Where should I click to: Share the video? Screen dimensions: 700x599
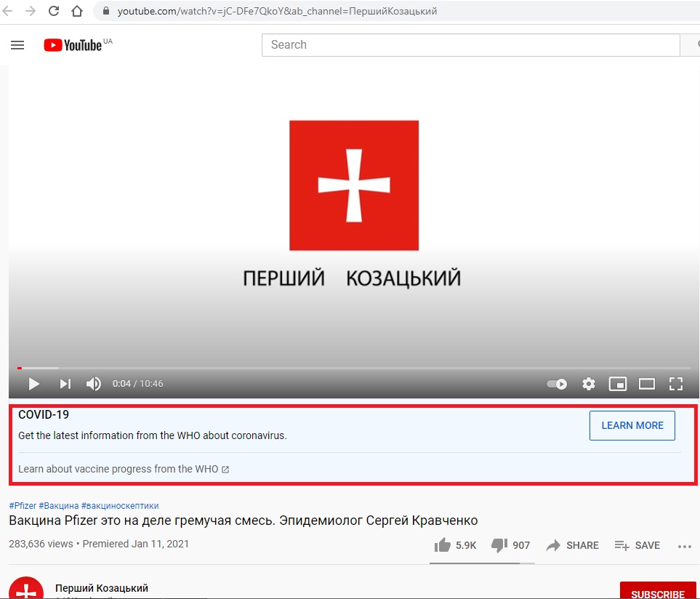572,545
